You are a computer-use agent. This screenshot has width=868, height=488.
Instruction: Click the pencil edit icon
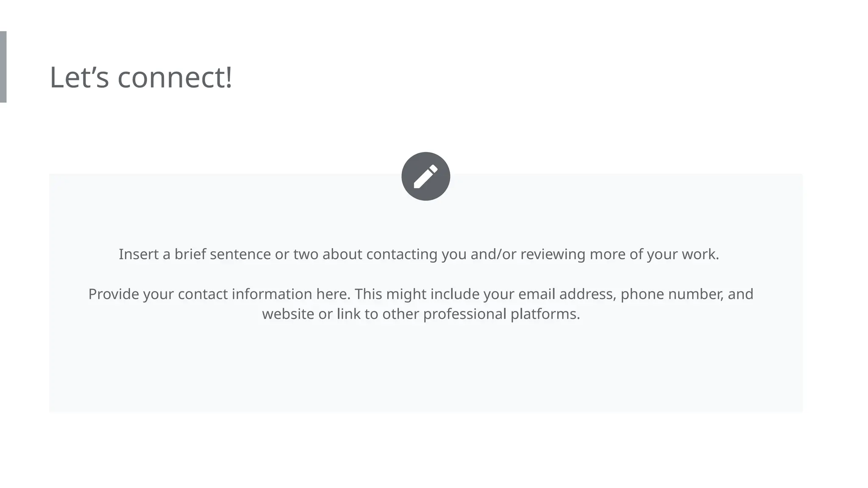(426, 176)
